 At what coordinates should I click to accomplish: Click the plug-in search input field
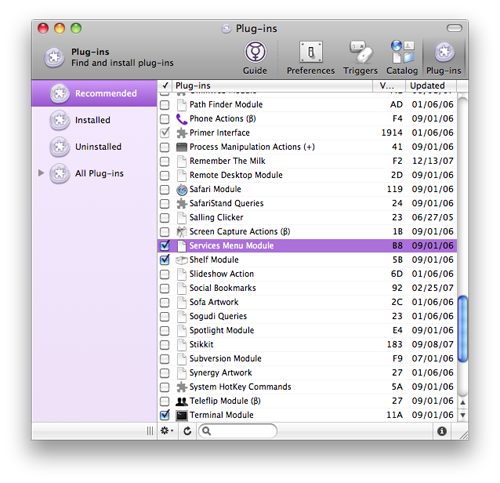(238, 431)
